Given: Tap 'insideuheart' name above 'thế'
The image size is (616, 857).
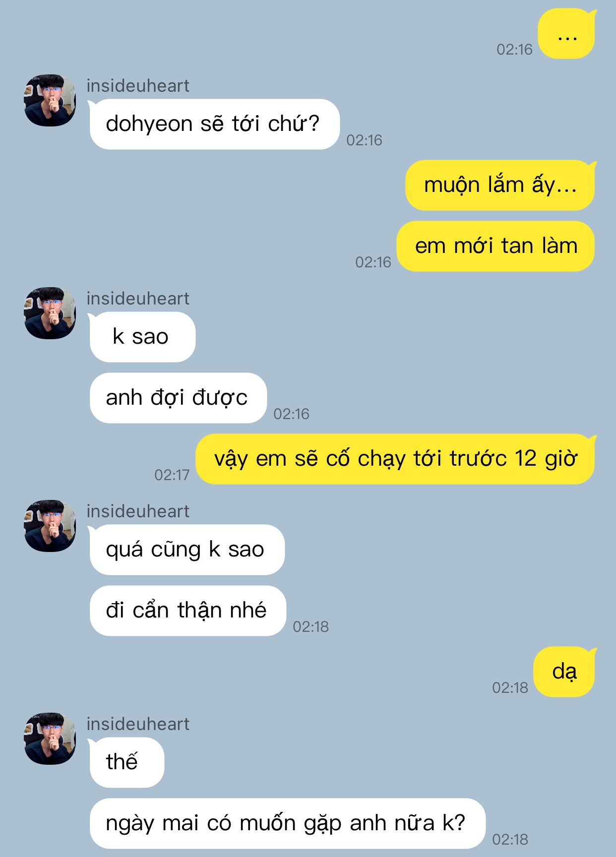Looking at the screenshot, I should [x=138, y=724].
